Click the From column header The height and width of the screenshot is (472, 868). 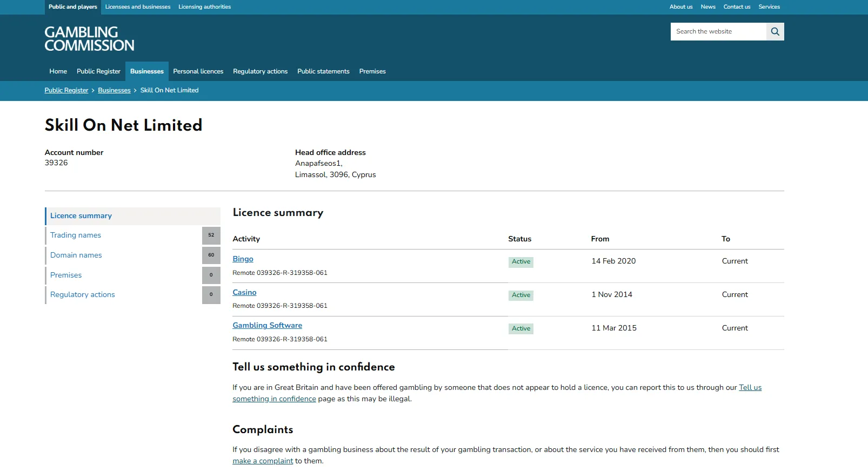[x=600, y=239]
